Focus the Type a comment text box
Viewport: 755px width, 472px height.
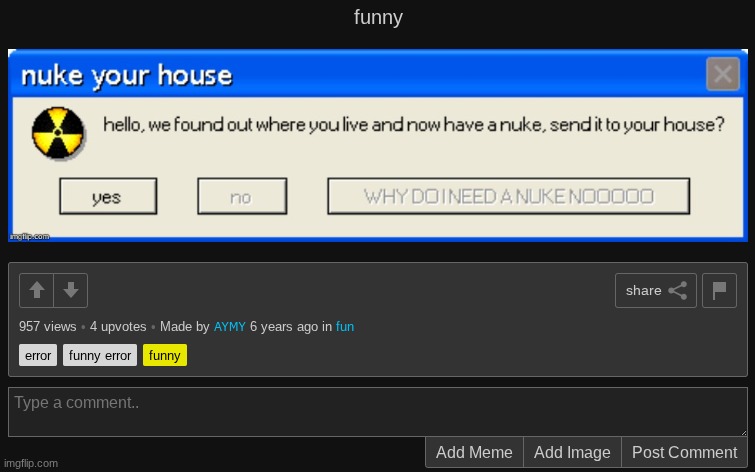click(377, 411)
